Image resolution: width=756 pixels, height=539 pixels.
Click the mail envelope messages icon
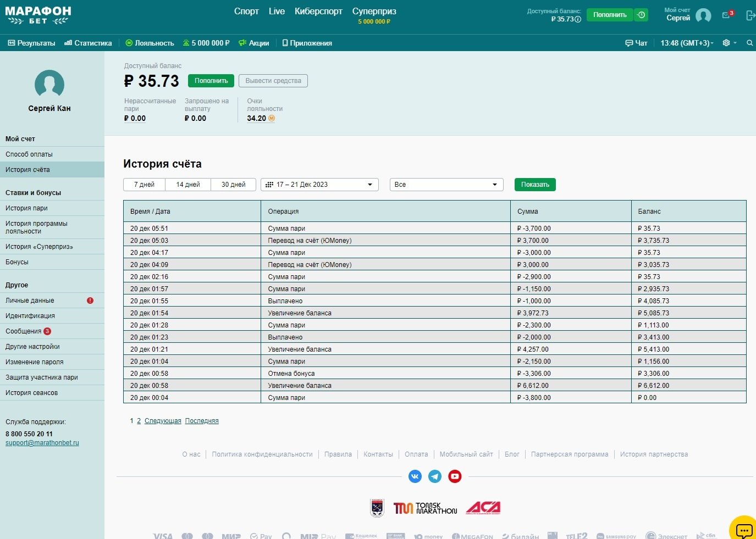(726, 15)
